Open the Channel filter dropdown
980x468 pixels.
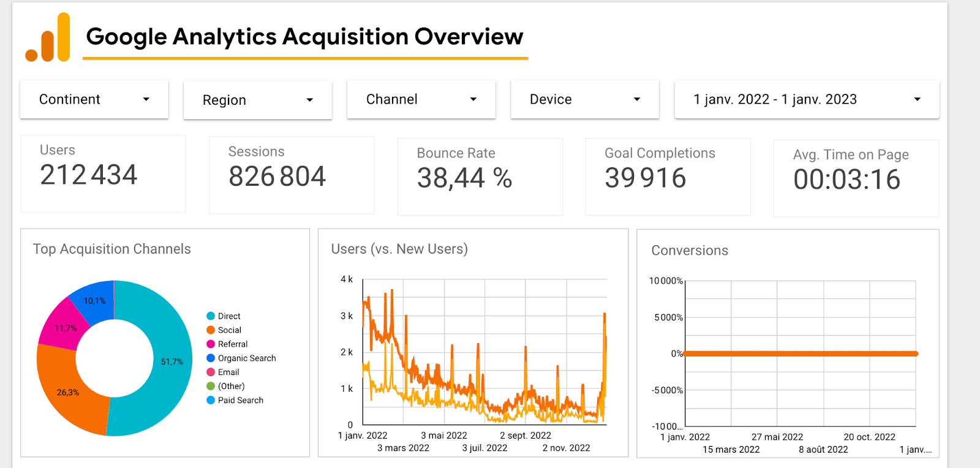[x=421, y=99]
